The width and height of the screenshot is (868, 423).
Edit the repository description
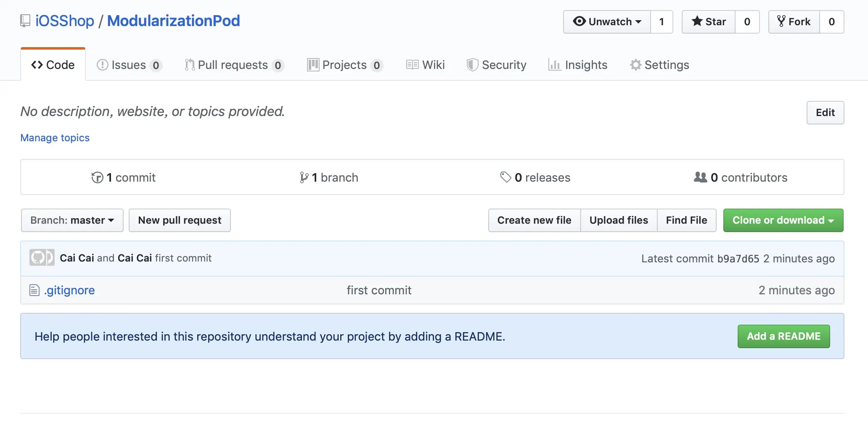point(825,113)
